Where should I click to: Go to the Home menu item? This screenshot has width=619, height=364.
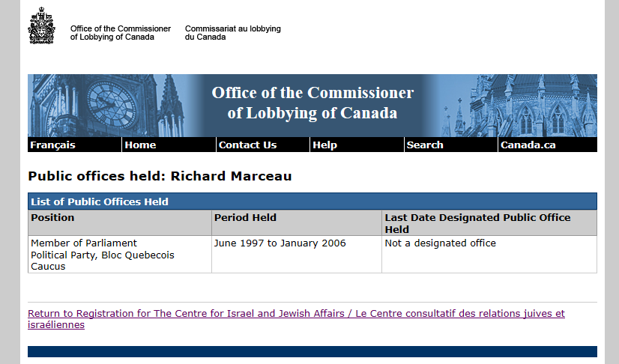(140, 145)
